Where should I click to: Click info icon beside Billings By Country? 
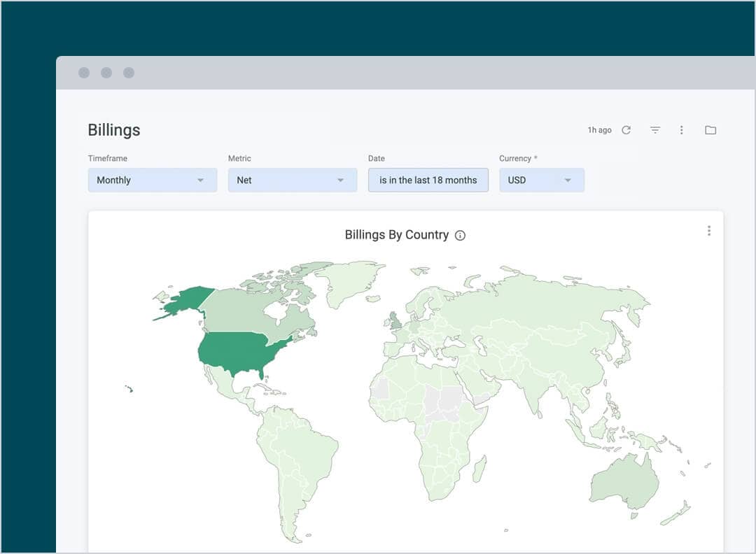460,236
